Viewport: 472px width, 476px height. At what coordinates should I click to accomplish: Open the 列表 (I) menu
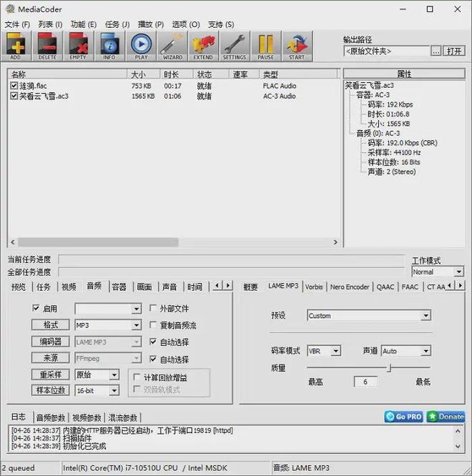[50, 24]
